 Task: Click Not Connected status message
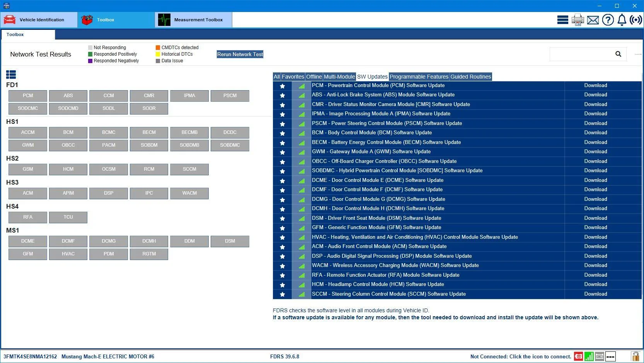pyautogui.click(x=521, y=356)
